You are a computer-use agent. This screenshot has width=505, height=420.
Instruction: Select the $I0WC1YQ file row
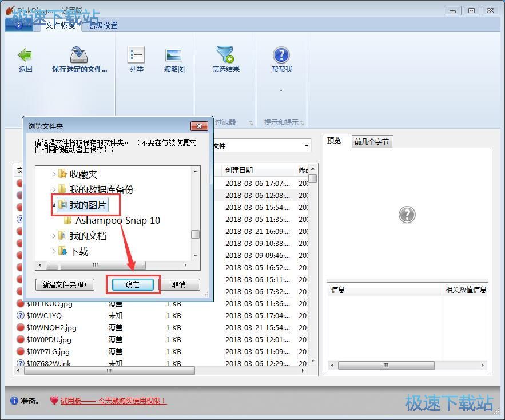click(x=161, y=315)
